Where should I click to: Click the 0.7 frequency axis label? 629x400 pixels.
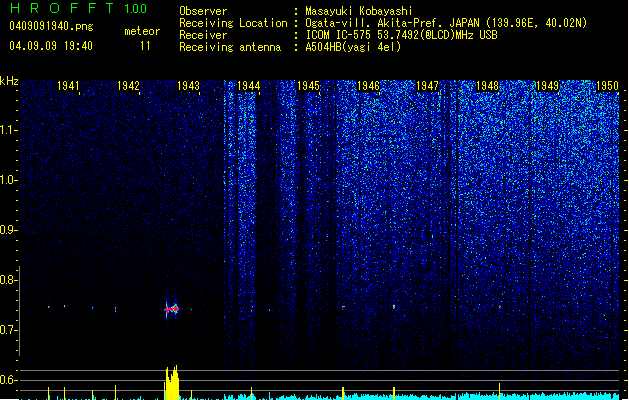pos(8,330)
